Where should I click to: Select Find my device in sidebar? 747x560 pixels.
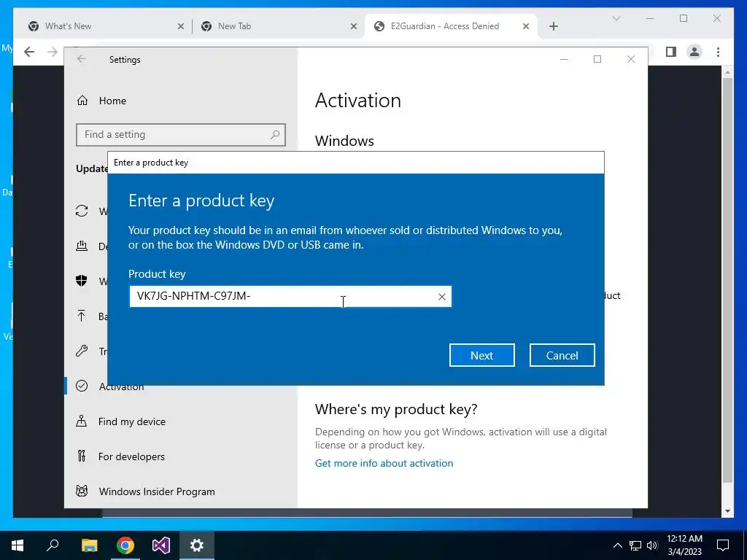point(131,421)
